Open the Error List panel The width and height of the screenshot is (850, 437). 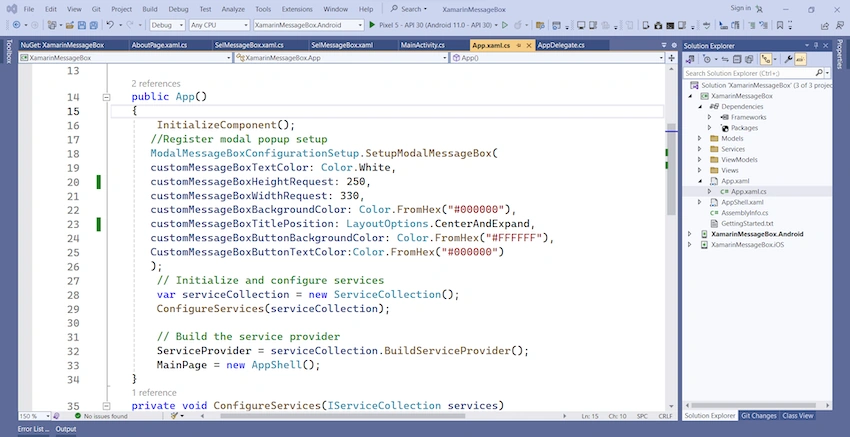[x=34, y=429]
